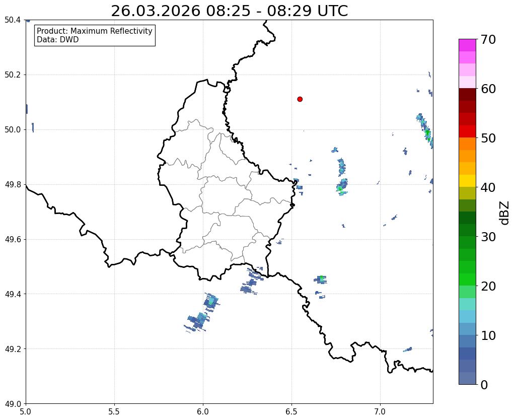Click the colorbar tick label 0
Viewport: 515px width, 420px height.
(x=484, y=385)
